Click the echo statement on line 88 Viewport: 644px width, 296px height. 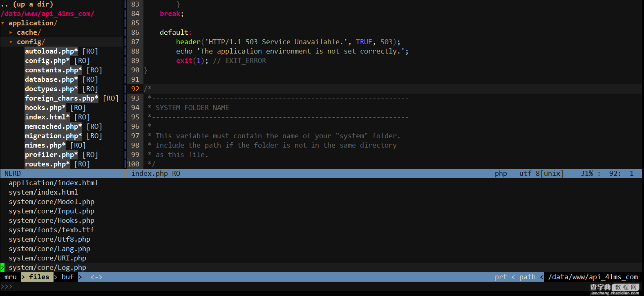(x=184, y=52)
